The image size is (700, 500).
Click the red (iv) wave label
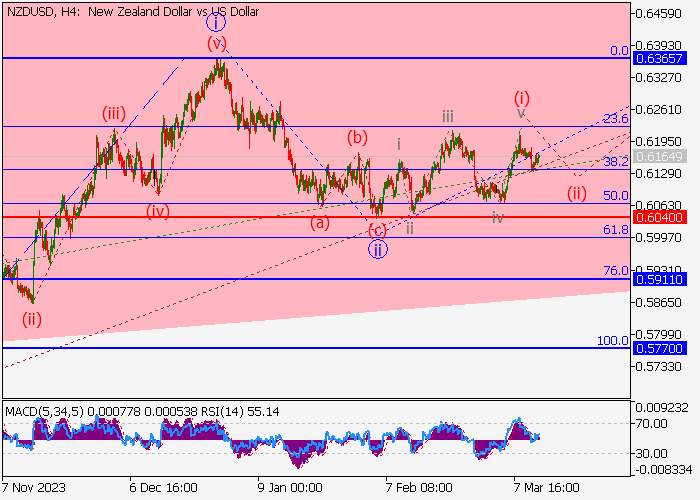[x=158, y=211]
